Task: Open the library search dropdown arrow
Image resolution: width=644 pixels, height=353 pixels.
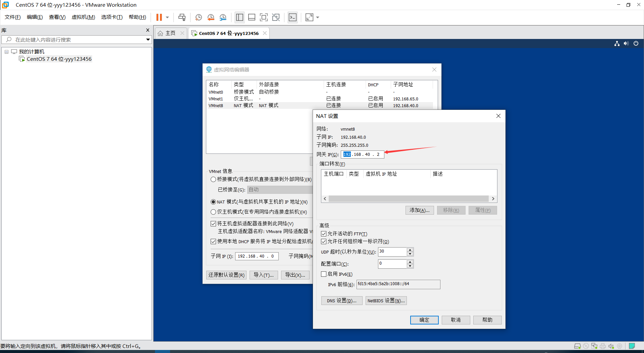Action: (x=148, y=40)
